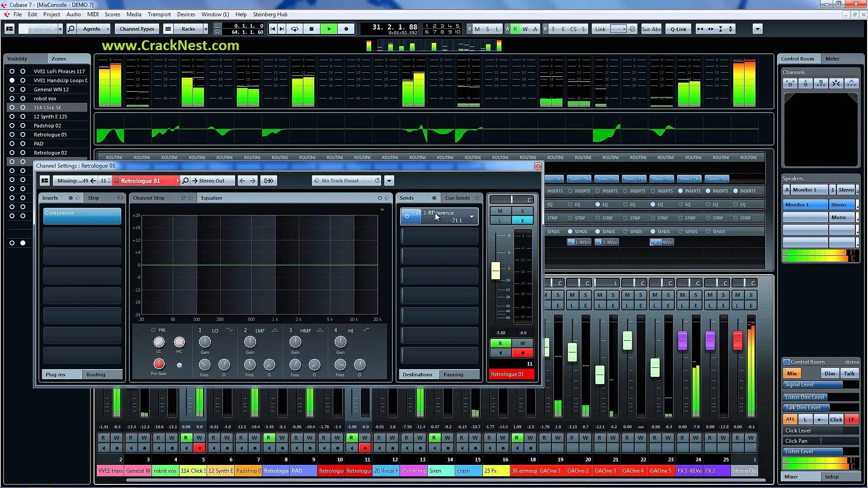Click the Stop transport button
This screenshot has height=488, width=868.
pos(311,29)
